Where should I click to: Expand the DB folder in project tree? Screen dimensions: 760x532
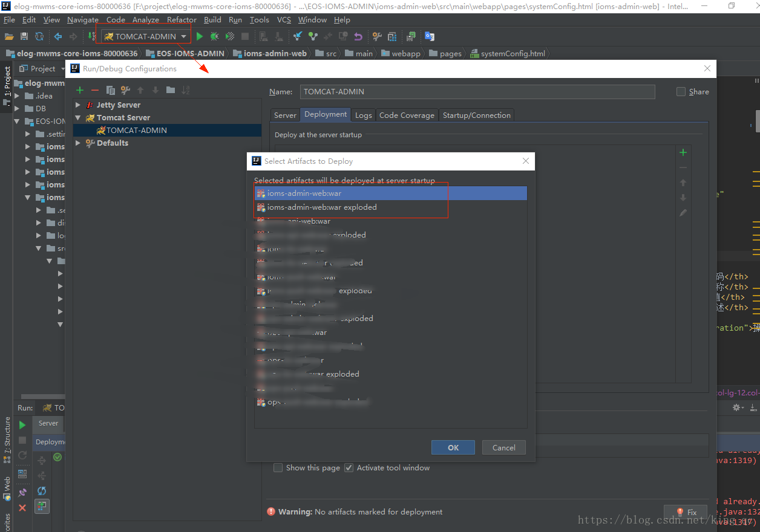point(18,109)
